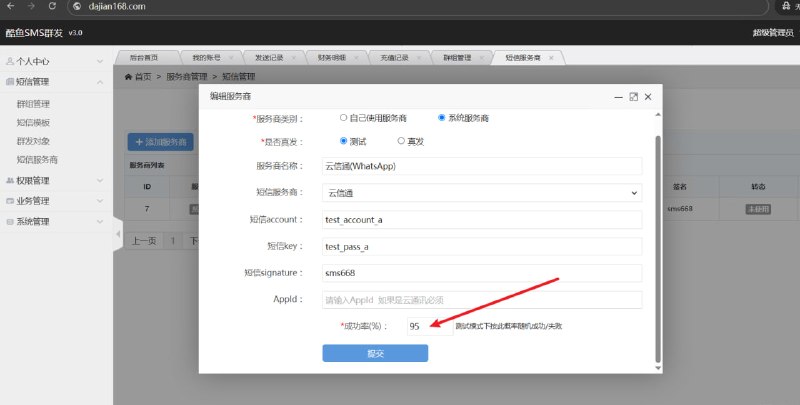Image resolution: width=800 pixels, height=405 pixels.
Task: Switch to the 财务明细 tab
Action: point(332,58)
